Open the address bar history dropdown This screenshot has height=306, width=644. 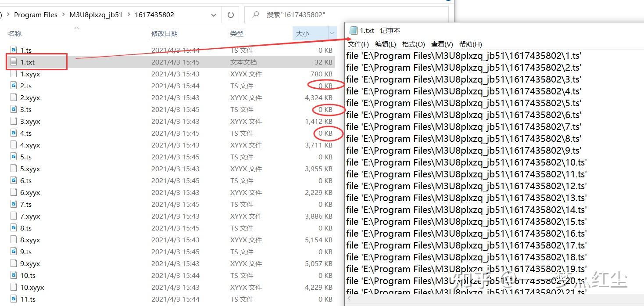214,14
